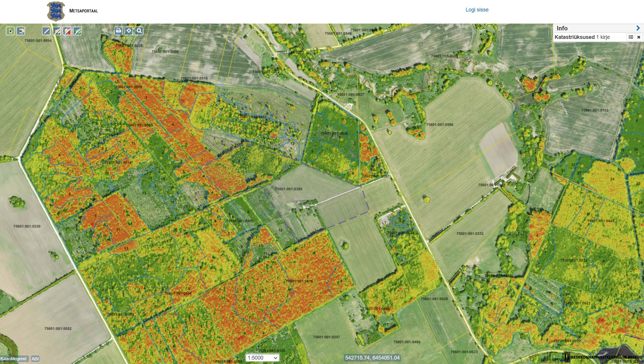The image size is (644, 364).
Task: Select the red polygon measure tool
Action: [67, 31]
